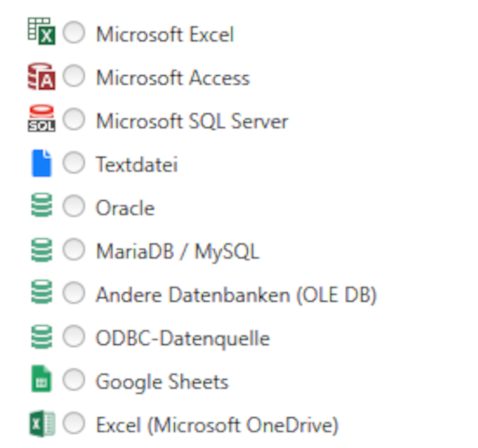
Task: Select the Microsoft Access radio button
Action: pos(74,76)
